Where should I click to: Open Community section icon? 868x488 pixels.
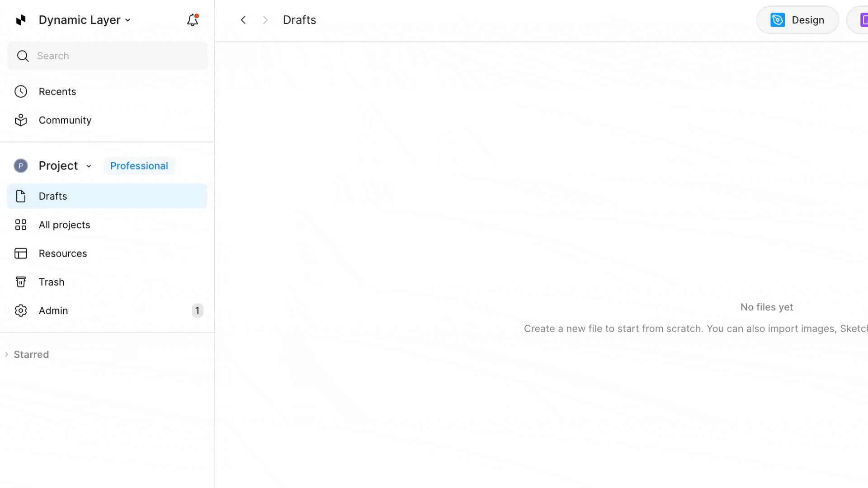click(21, 120)
